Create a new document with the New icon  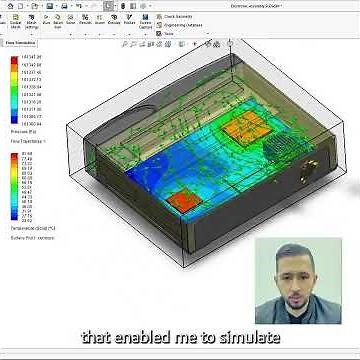tap(20, 6)
